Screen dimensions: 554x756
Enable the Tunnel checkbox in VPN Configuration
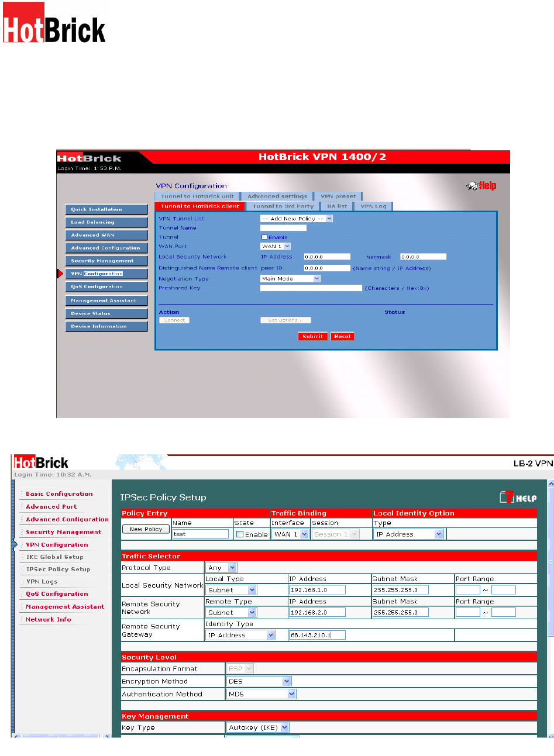[x=264, y=237]
